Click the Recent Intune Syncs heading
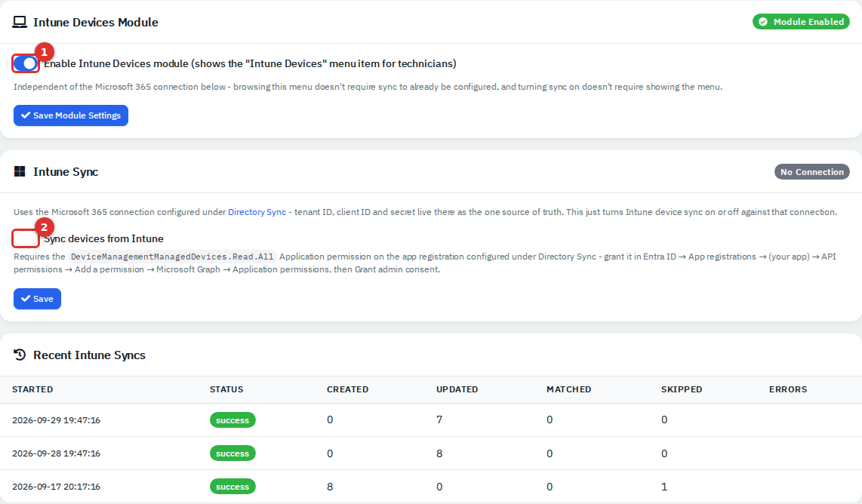862x504 pixels. click(89, 355)
